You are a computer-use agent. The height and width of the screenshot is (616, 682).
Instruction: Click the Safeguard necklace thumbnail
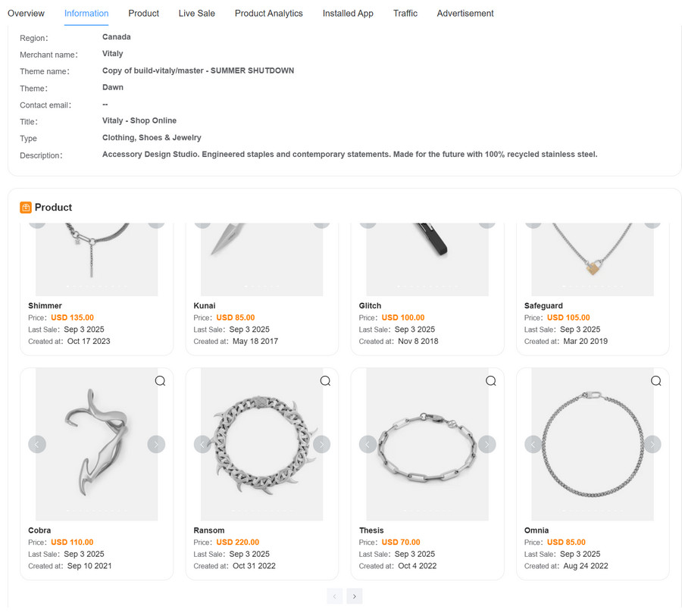[x=593, y=258]
